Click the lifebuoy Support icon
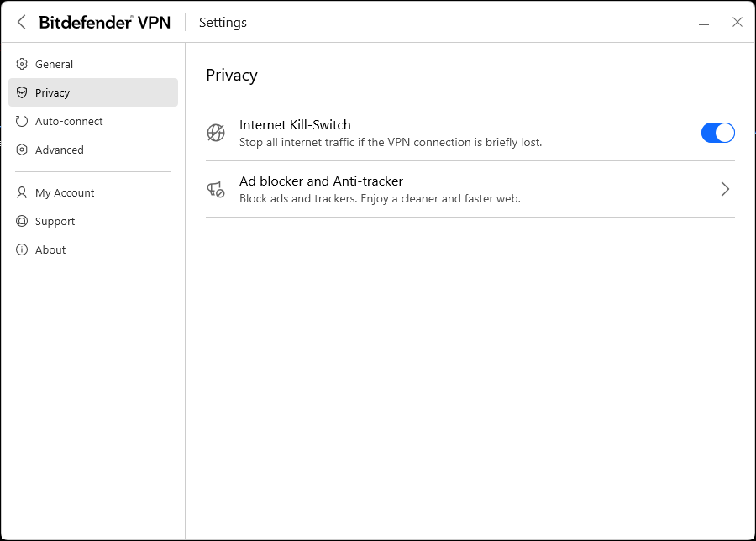This screenshot has width=756, height=541. pyautogui.click(x=22, y=221)
